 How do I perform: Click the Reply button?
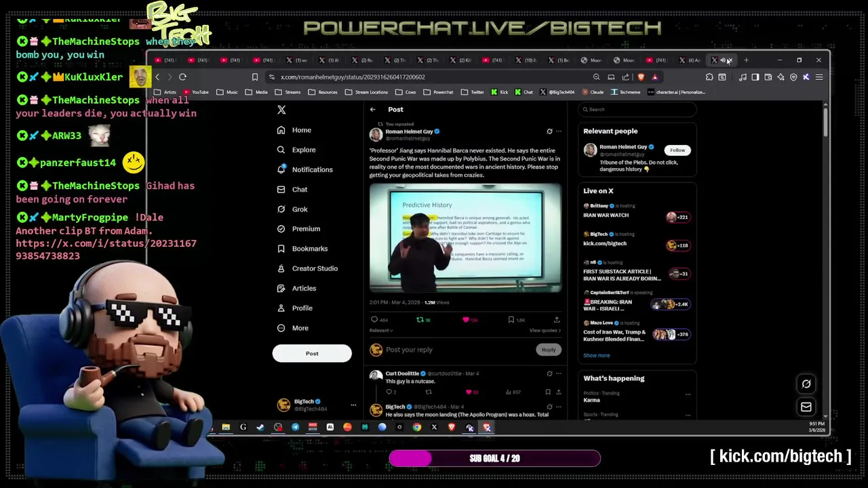548,350
